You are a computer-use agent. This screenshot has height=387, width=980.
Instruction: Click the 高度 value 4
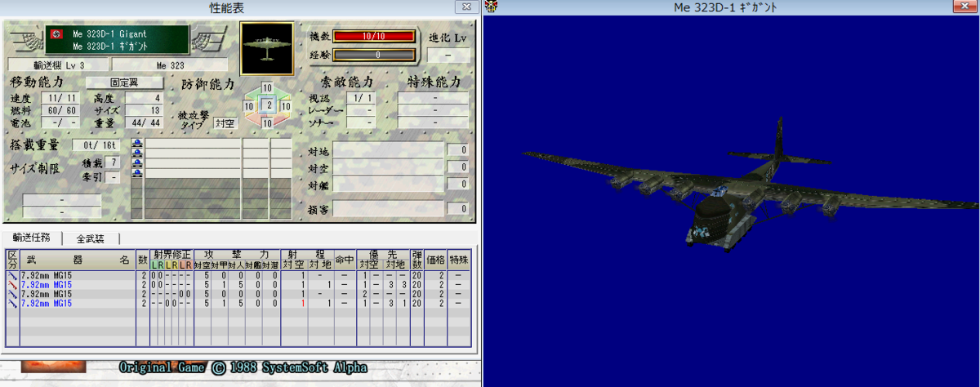click(144, 97)
